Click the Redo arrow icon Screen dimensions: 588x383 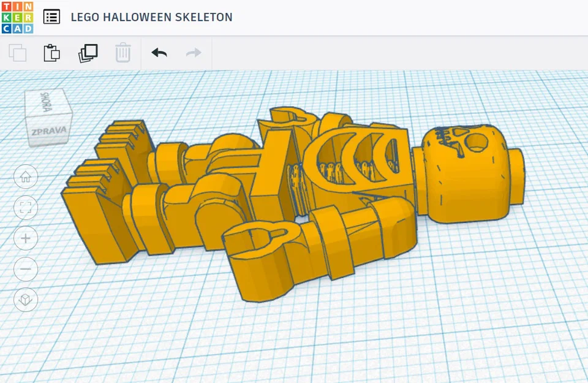(x=194, y=53)
